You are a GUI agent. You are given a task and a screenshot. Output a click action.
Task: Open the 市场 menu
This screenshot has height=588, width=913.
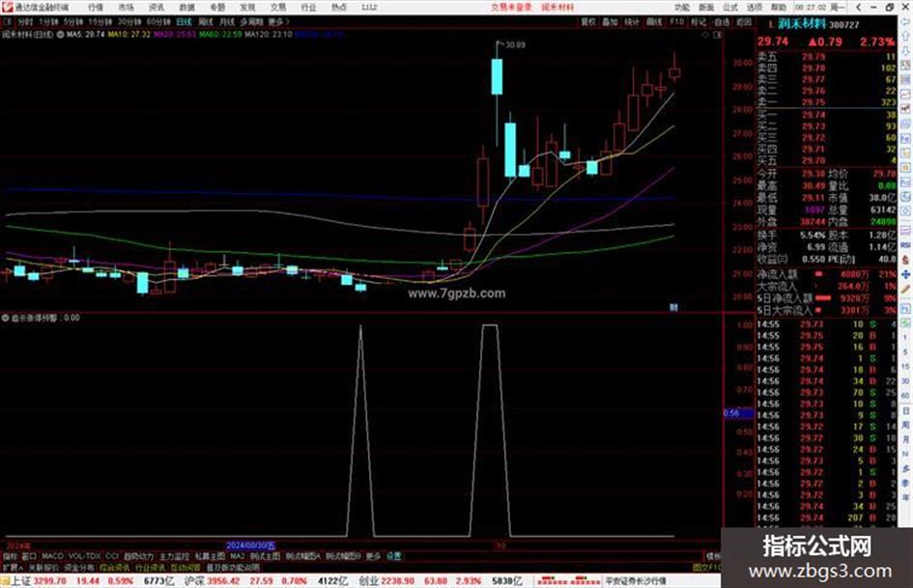point(126,8)
